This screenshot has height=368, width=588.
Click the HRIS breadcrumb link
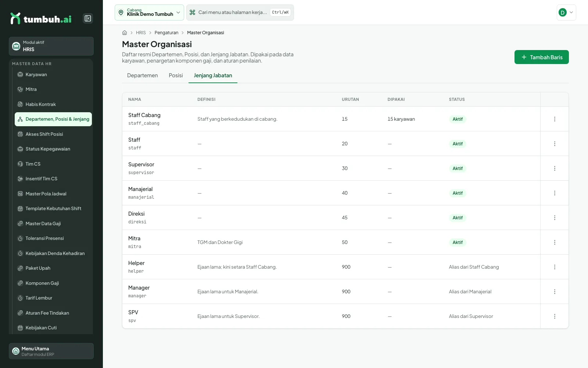141,33
